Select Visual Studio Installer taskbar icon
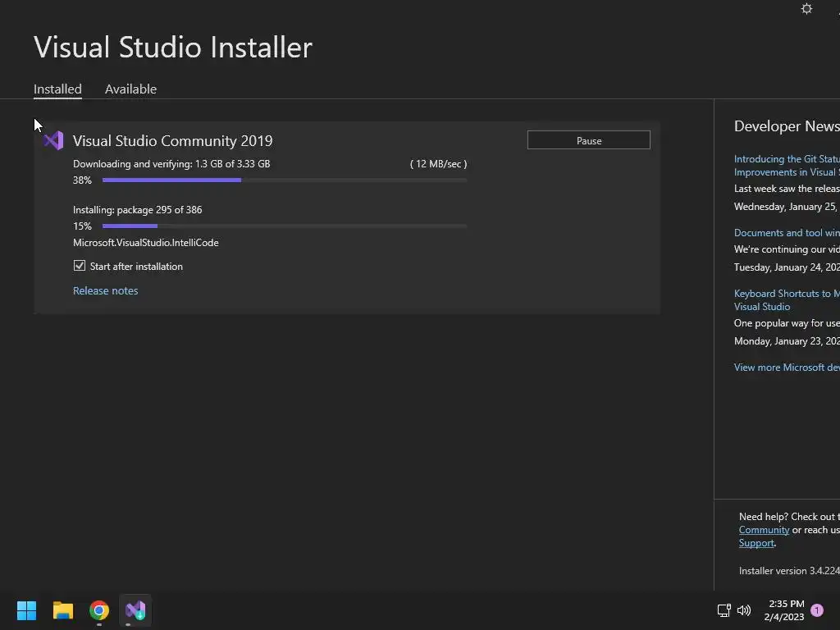 tap(135, 610)
